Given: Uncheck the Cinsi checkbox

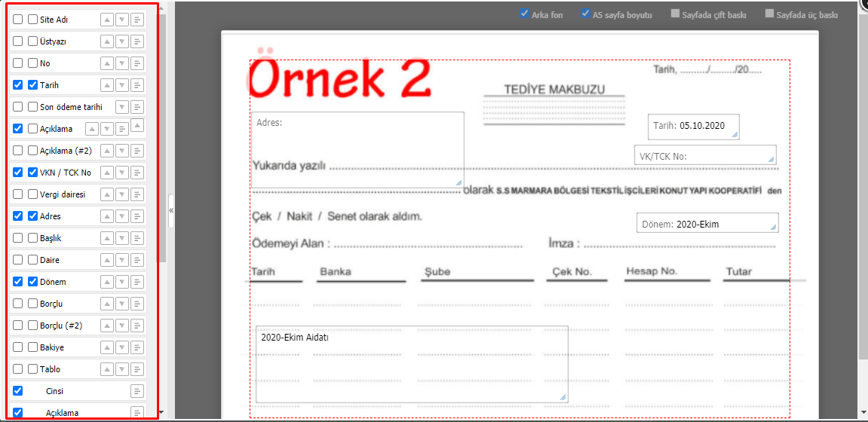Looking at the screenshot, I should pyautogui.click(x=17, y=390).
